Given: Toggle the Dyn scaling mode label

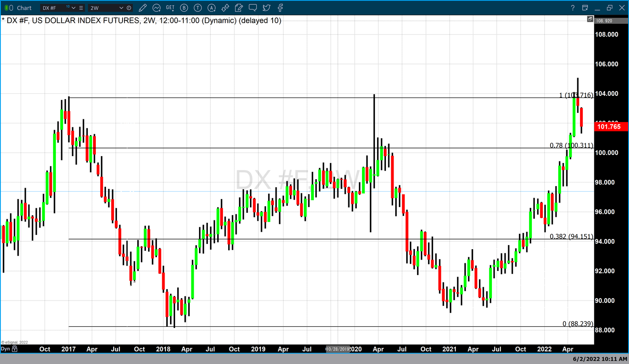Looking at the screenshot, I should [x=5, y=349].
